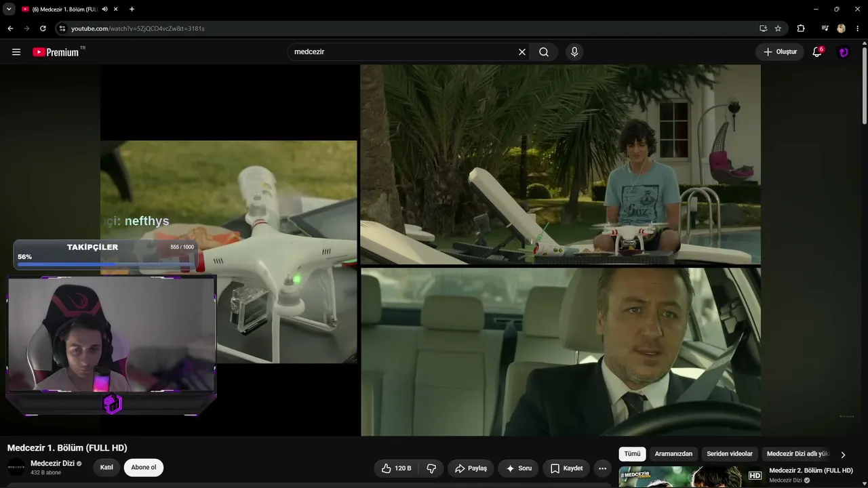Open more actions three-dot menu
Image resolution: width=868 pixels, height=488 pixels.
click(602, 468)
